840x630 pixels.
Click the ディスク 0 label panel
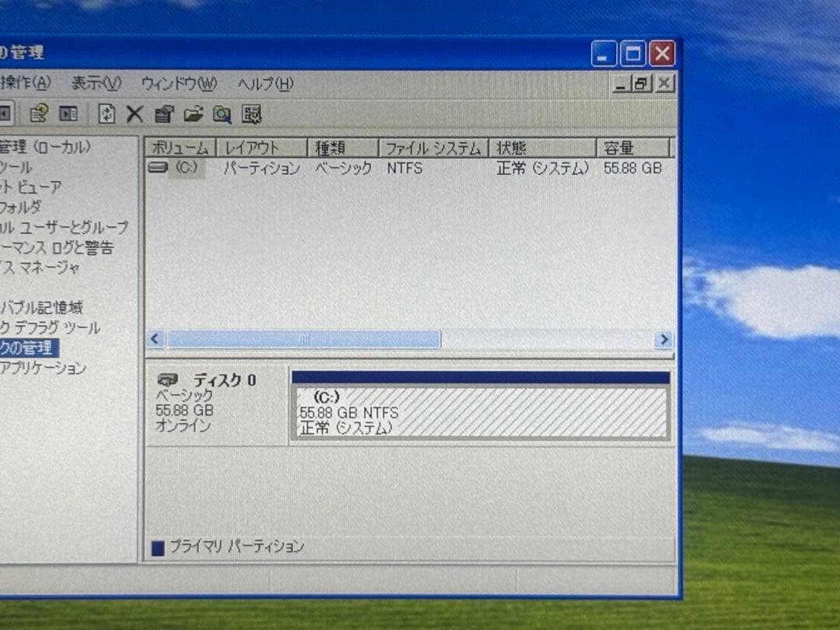[216, 405]
